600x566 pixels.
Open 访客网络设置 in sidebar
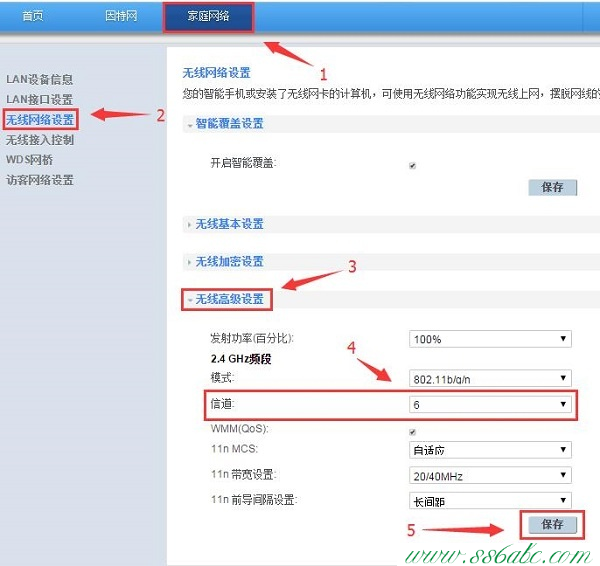[x=40, y=180]
